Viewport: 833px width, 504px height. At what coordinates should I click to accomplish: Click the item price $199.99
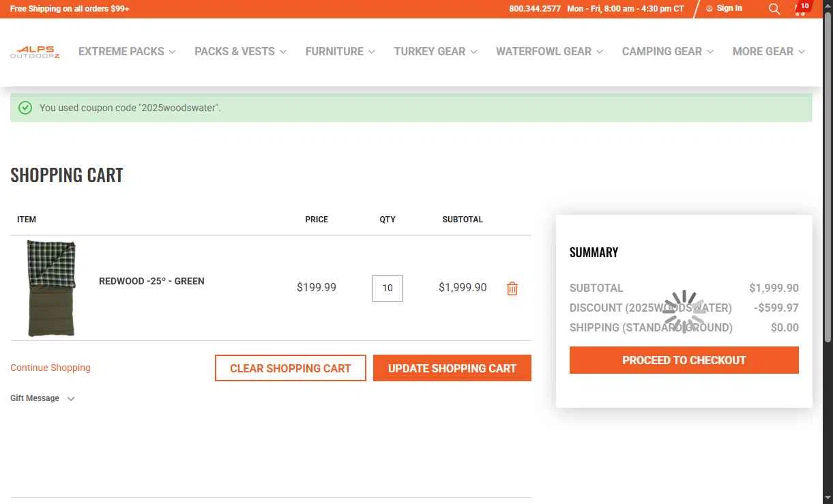[317, 288]
